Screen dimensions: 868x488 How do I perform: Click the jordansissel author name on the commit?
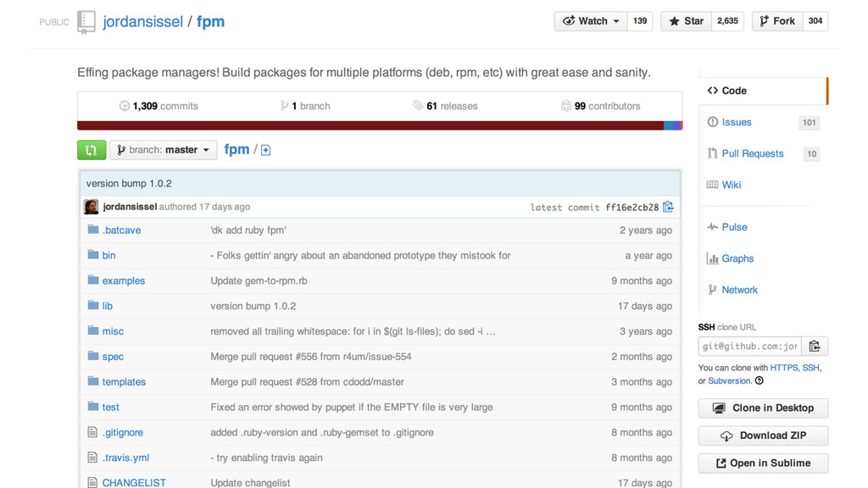coord(130,207)
